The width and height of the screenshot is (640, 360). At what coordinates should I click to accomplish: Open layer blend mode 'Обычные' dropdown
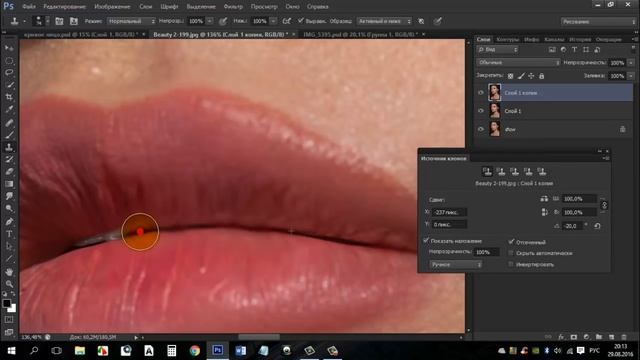518,62
